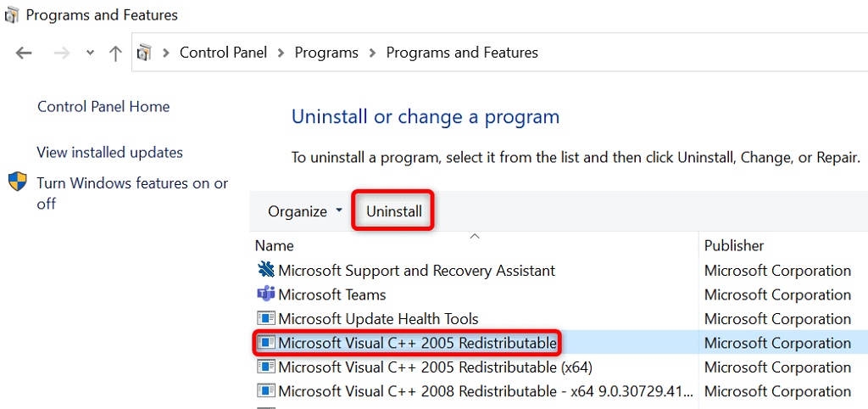The height and width of the screenshot is (409, 868).
Task: Click the Visual C++ 2008 Redistributable icon
Action: [x=266, y=391]
